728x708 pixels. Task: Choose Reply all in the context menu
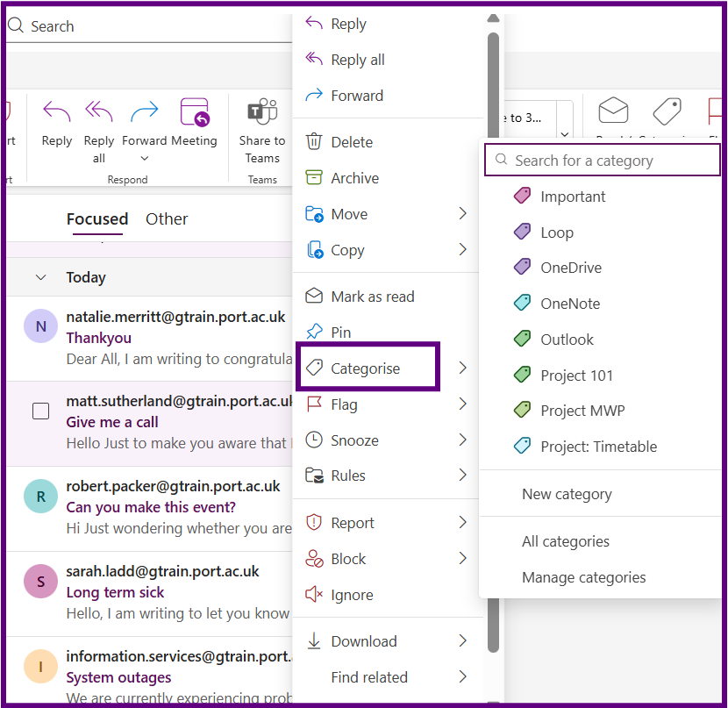tap(388, 60)
